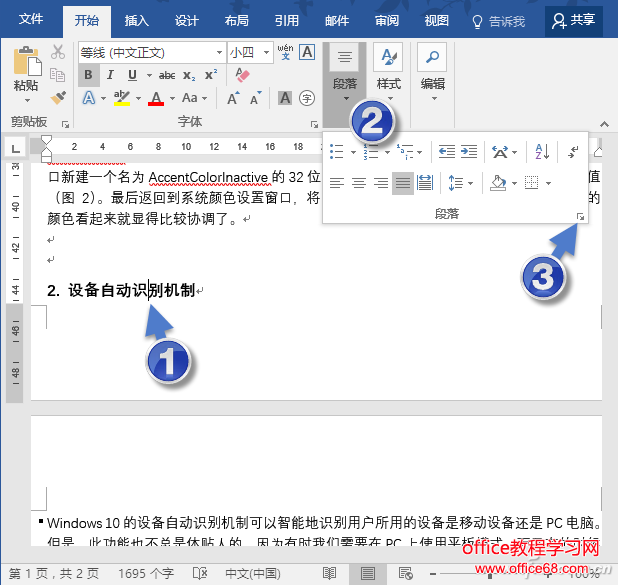Toggle justify alignment button
The width and height of the screenshot is (618, 585).
[402, 183]
